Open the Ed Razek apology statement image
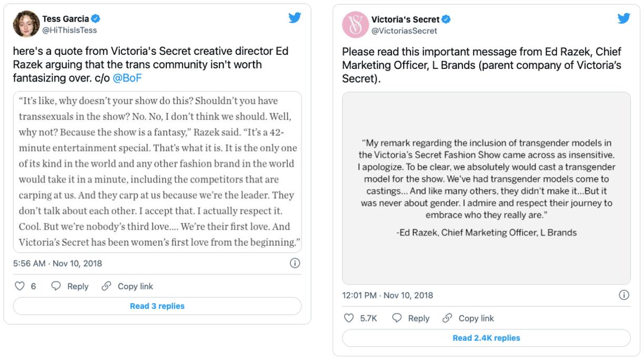 click(486, 188)
